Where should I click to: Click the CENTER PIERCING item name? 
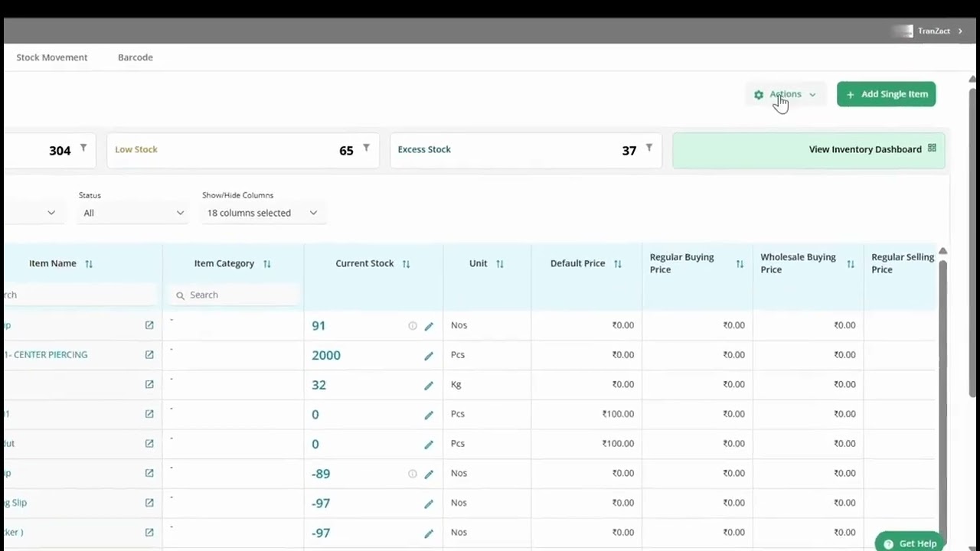46,354
